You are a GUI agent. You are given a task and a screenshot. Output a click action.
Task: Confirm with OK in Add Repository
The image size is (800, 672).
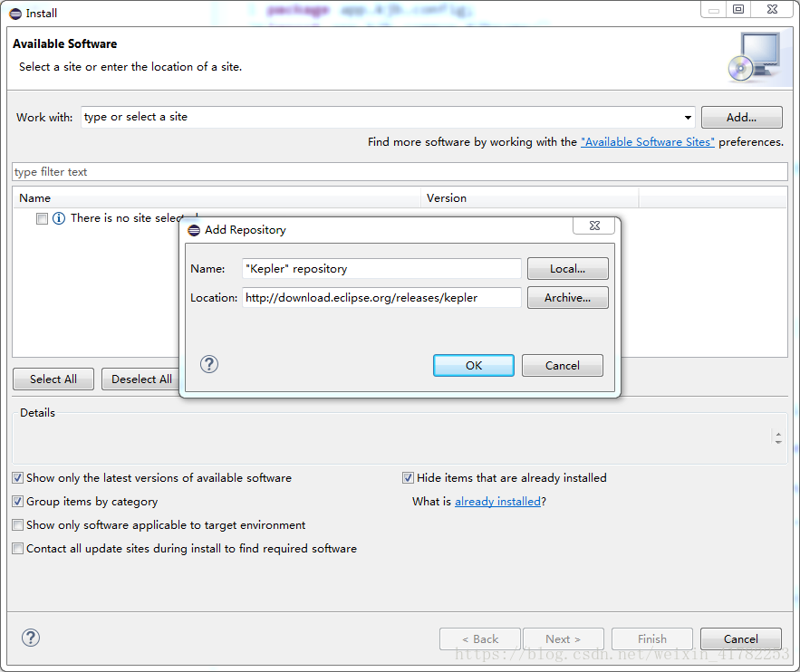(474, 366)
